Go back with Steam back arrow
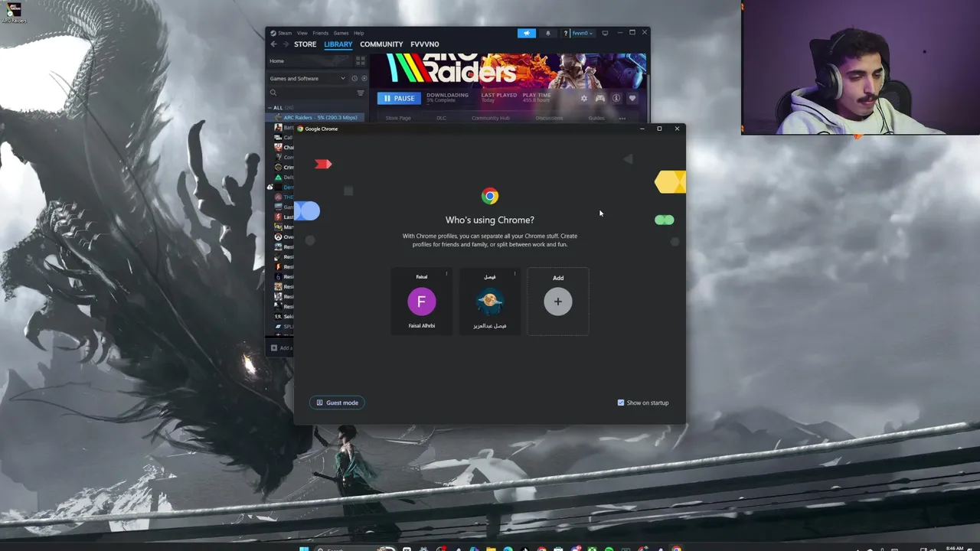 point(273,44)
